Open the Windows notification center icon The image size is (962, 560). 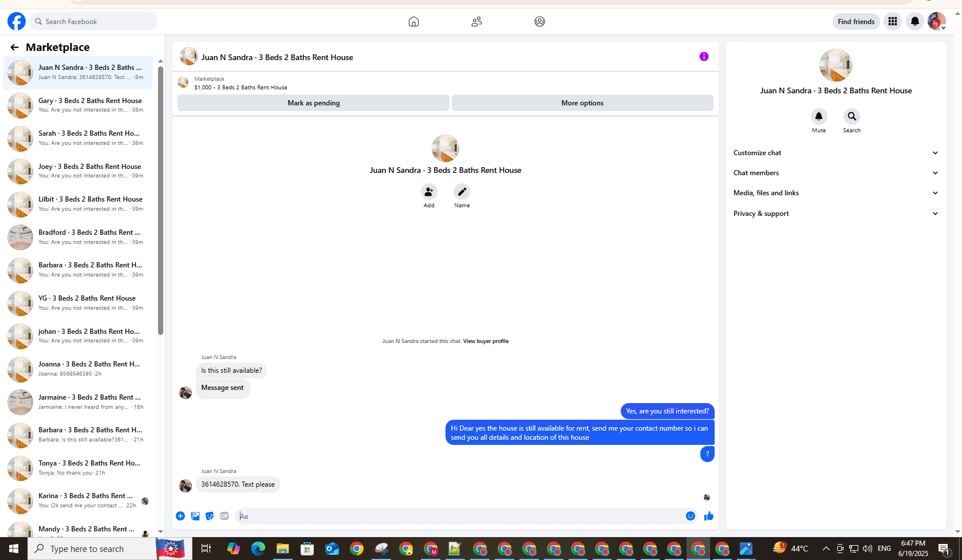[944, 549]
